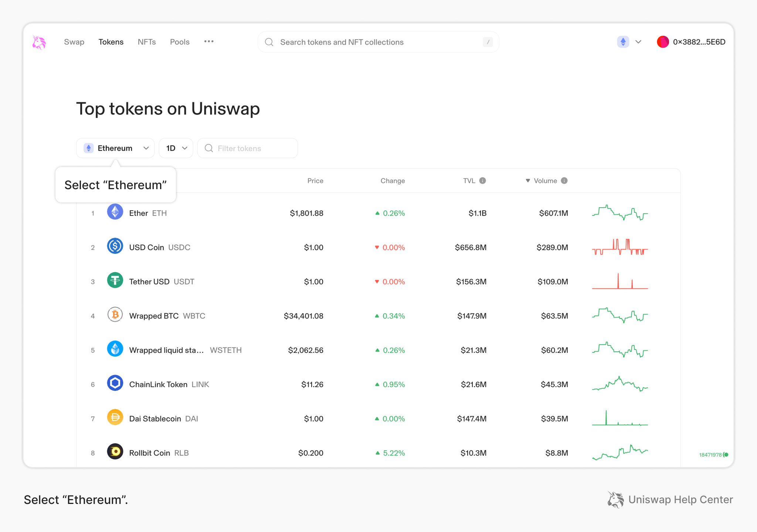Viewport: 757px width, 532px height.
Task: Click the Ether price sparkline chart
Action: [620, 212]
